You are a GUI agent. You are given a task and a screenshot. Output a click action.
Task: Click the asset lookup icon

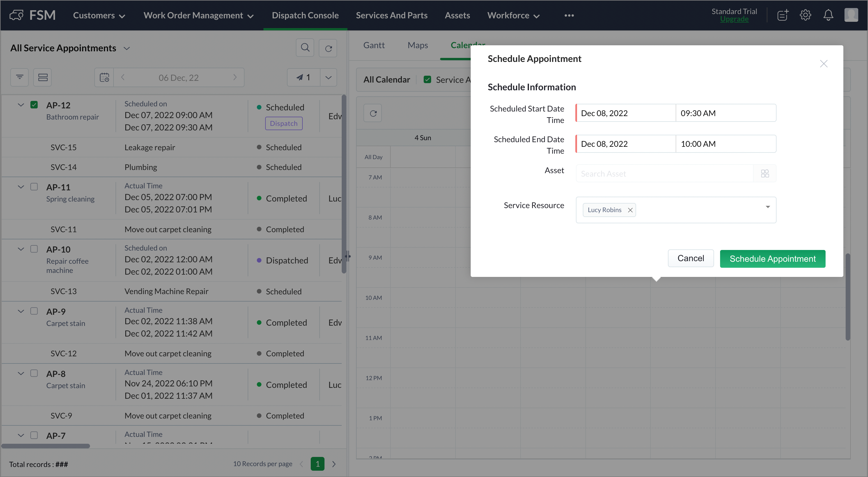[x=765, y=173]
